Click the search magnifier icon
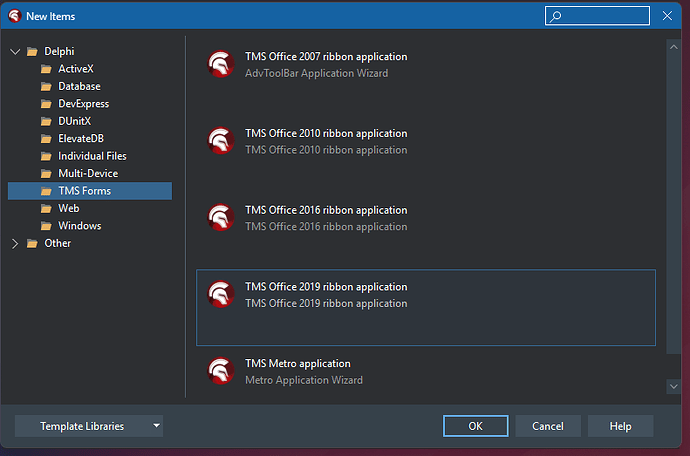The width and height of the screenshot is (690, 456). pos(556,16)
